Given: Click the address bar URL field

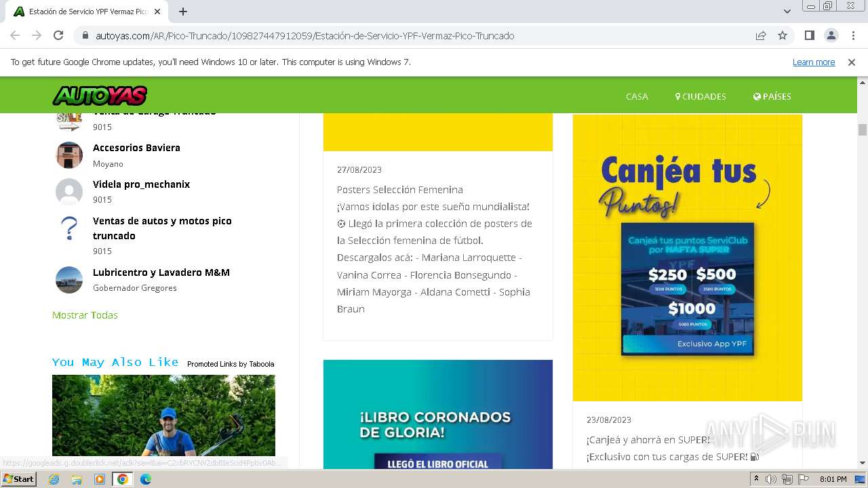Looking at the screenshot, I should (x=305, y=36).
